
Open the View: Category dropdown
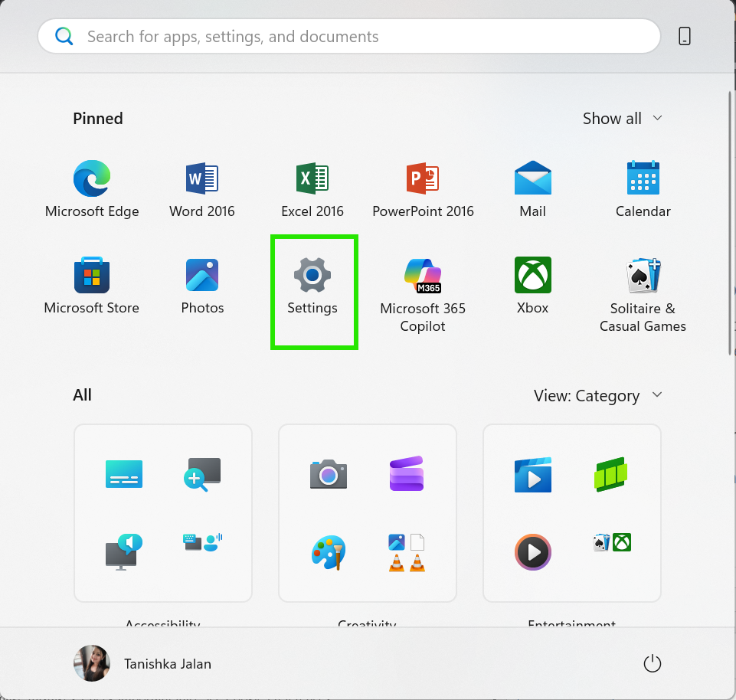[x=598, y=395]
